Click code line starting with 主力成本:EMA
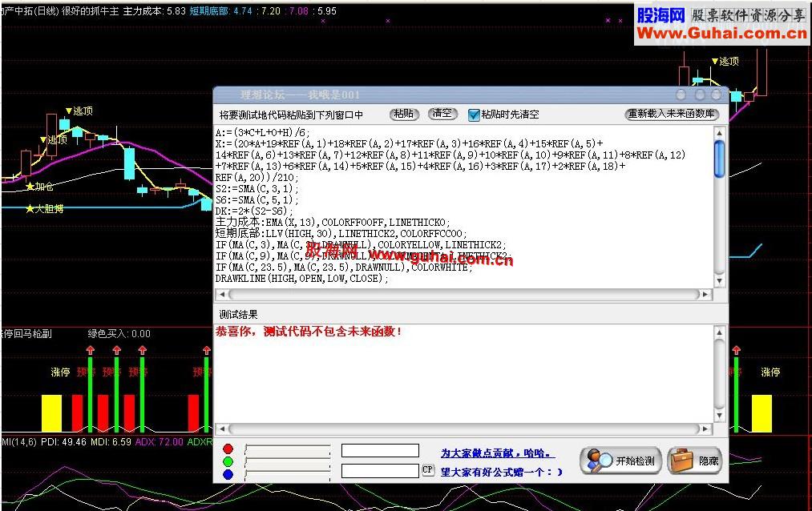 point(333,223)
